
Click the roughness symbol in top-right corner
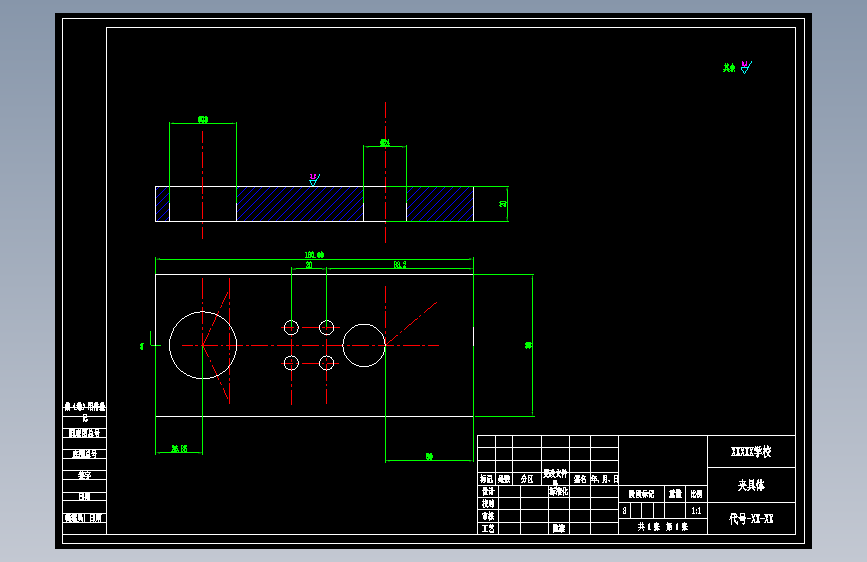[x=746, y=67]
